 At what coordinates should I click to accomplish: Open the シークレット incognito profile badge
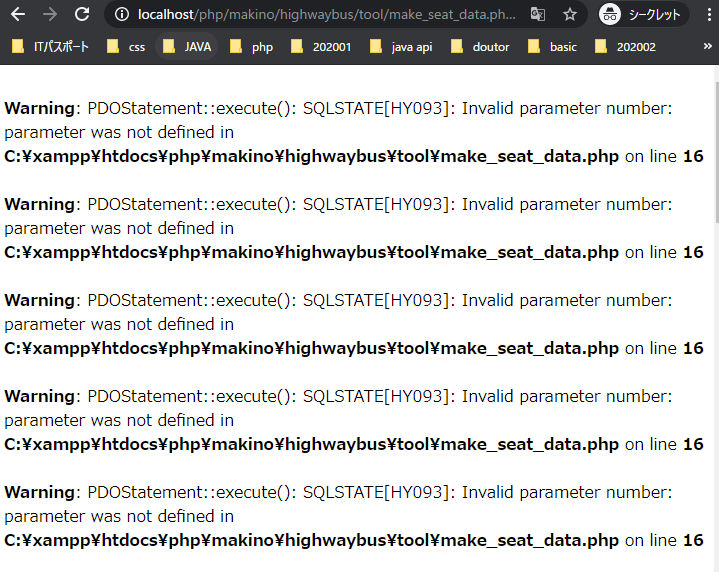pos(643,15)
